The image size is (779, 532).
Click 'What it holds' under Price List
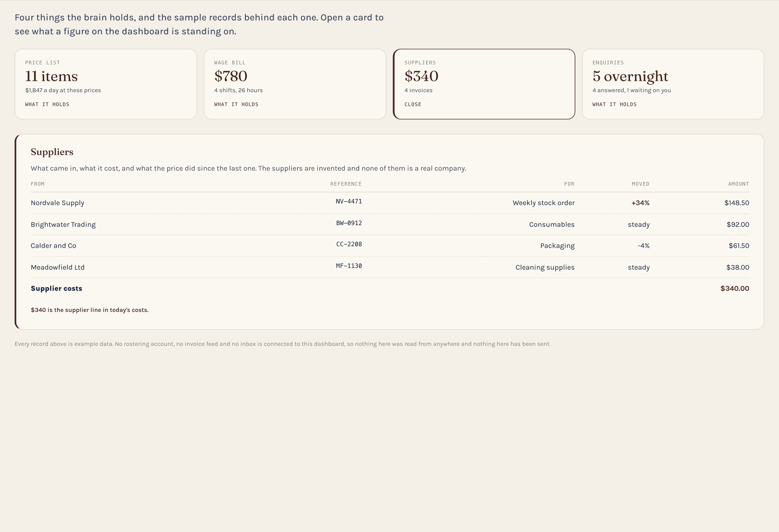point(47,104)
